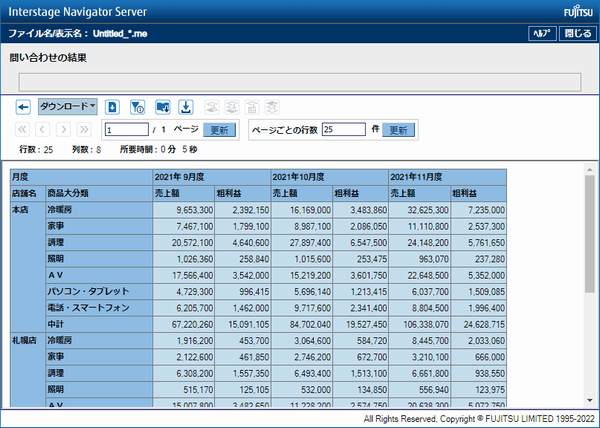Screen dimensions: 600x428
Task: Go to the previous page button
Action: 42,130
